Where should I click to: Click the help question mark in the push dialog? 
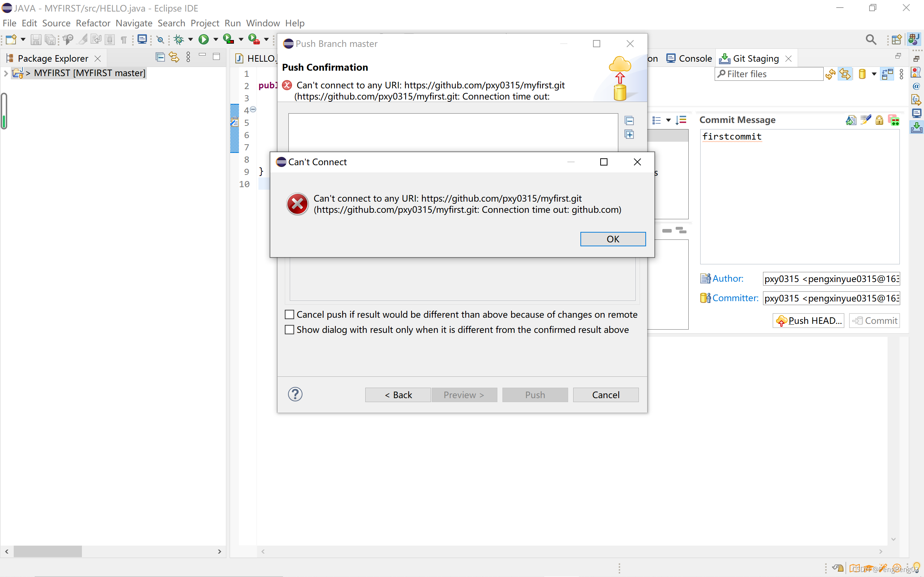point(295,394)
